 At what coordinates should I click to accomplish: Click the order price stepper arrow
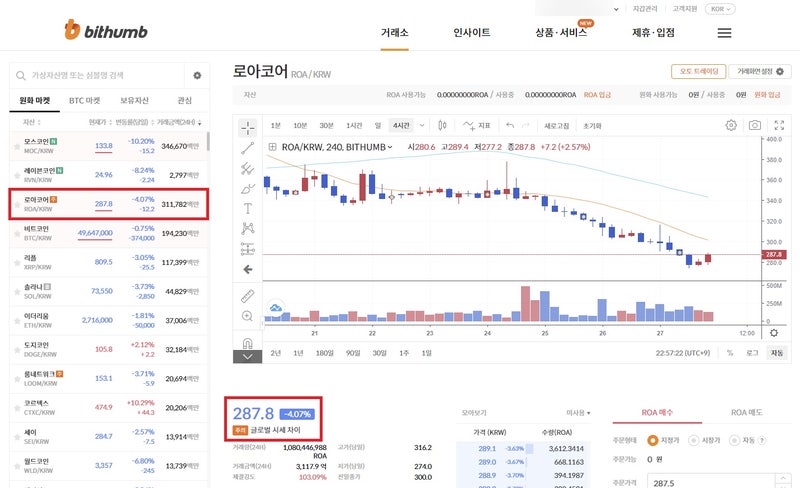[x=783, y=479]
